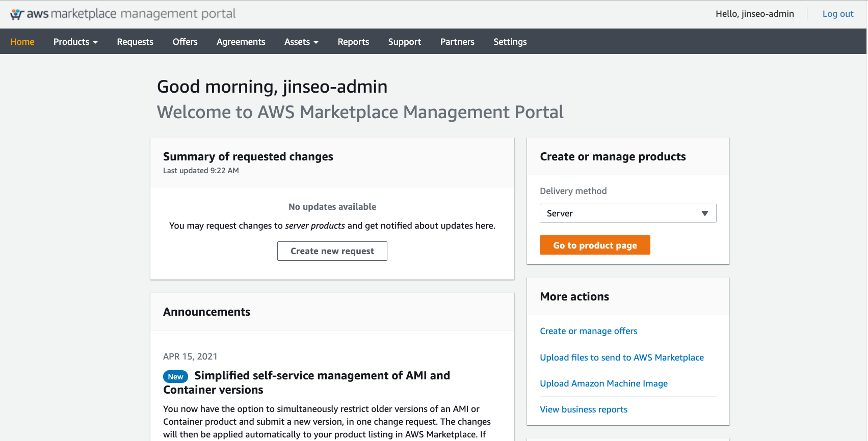Go to the Partners page
This screenshot has height=441, width=868.
(457, 42)
